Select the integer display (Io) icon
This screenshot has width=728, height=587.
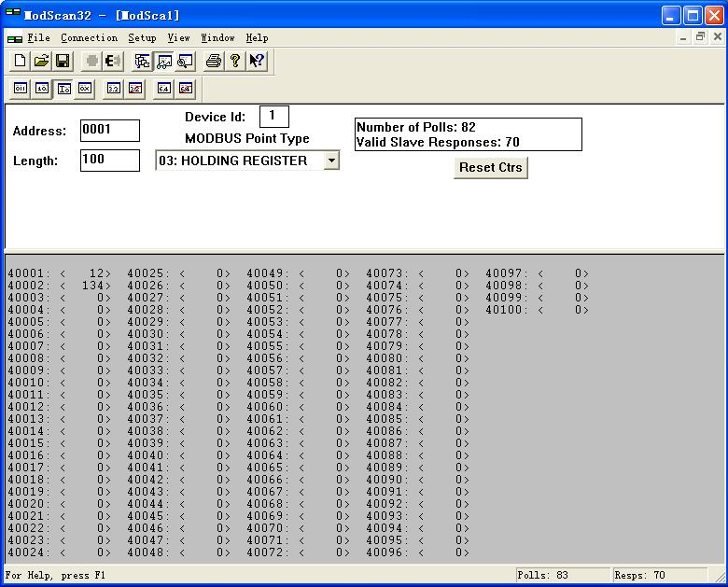[63, 89]
